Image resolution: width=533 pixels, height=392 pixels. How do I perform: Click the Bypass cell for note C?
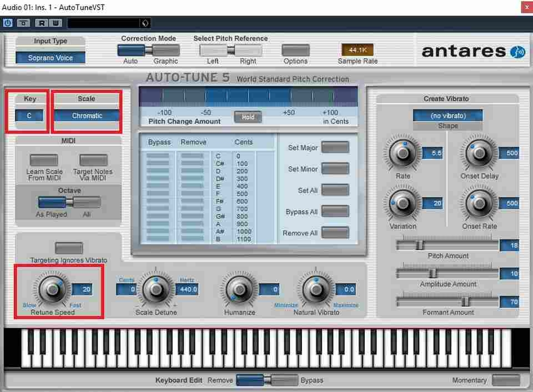(x=158, y=155)
